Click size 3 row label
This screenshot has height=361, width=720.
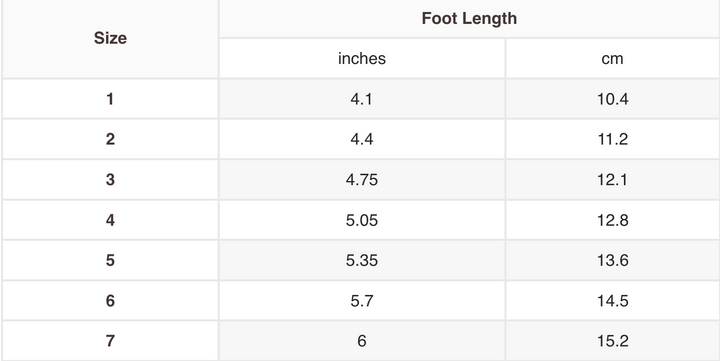point(110,180)
